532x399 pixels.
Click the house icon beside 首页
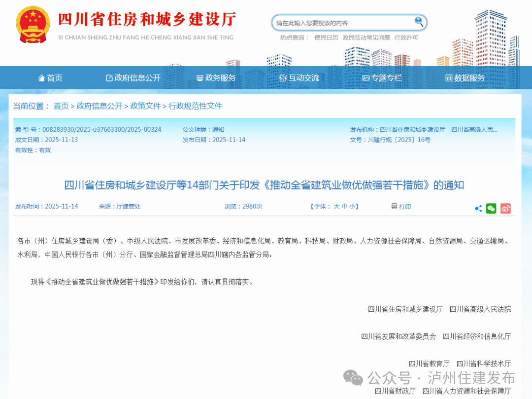41,77
